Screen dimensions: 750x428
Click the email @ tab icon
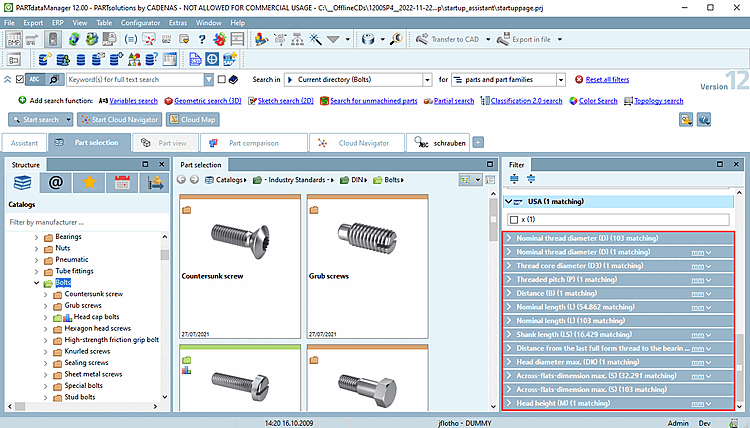point(56,182)
